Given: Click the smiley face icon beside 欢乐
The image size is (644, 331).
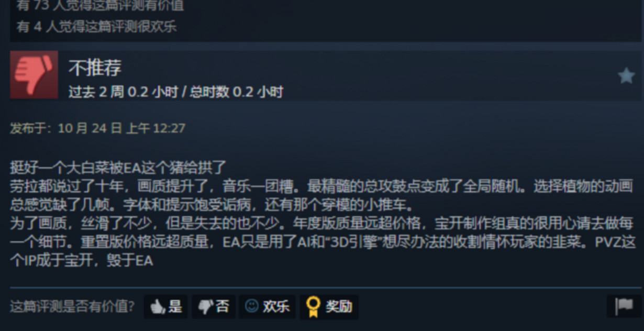Looking at the screenshot, I should (251, 306).
